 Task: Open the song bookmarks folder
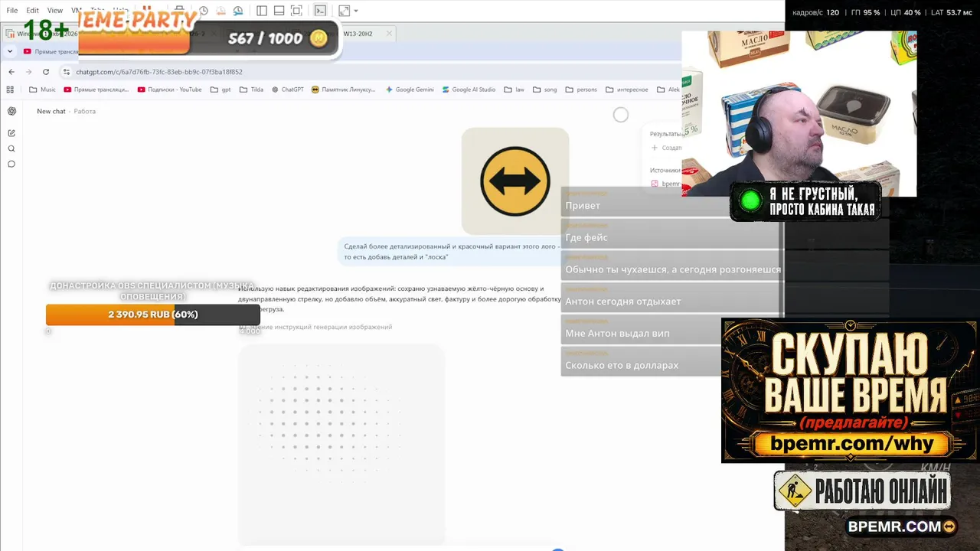point(545,90)
